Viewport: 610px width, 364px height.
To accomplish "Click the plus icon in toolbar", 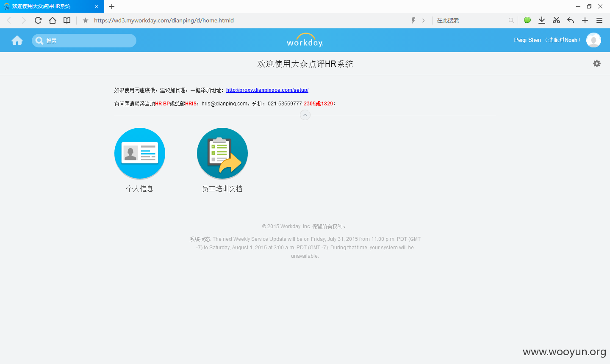I will click(585, 20).
